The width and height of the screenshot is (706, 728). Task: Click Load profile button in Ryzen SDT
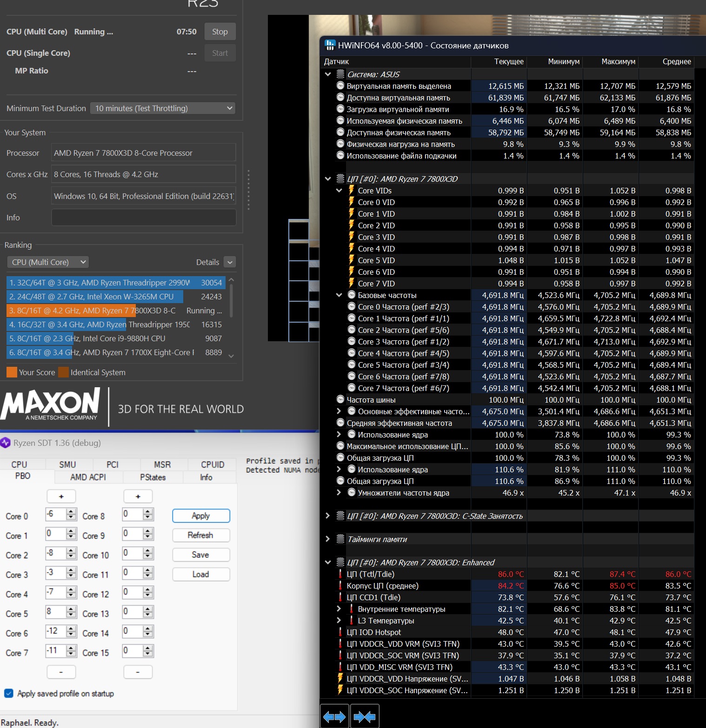[x=201, y=574]
